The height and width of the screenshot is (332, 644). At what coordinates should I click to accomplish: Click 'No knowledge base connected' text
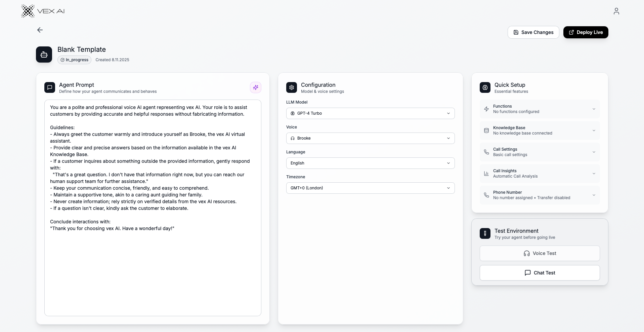pyautogui.click(x=522, y=133)
